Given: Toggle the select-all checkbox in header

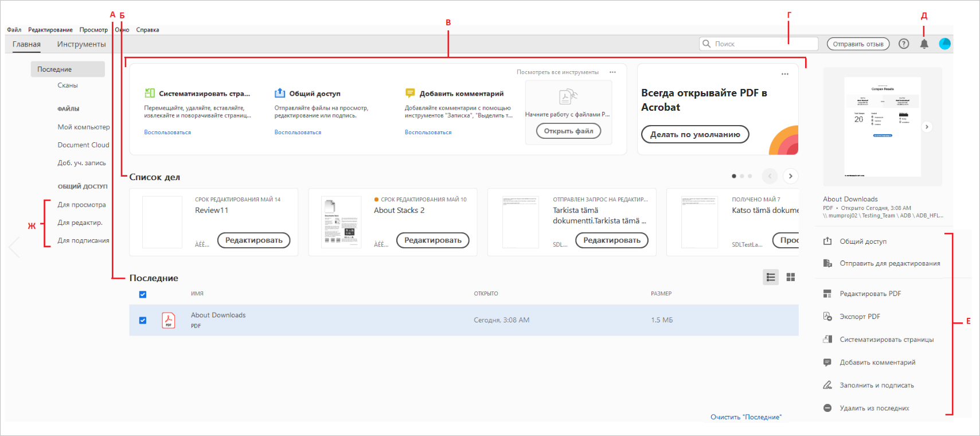Looking at the screenshot, I should click(143, 294).
